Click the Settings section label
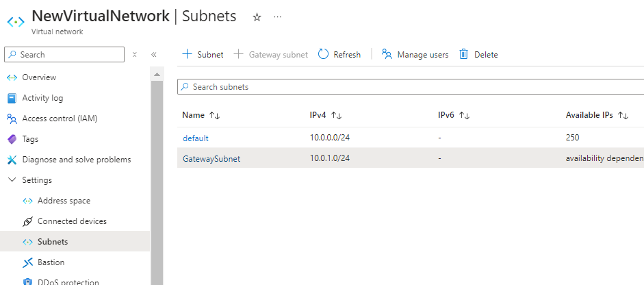 (37, 180)
